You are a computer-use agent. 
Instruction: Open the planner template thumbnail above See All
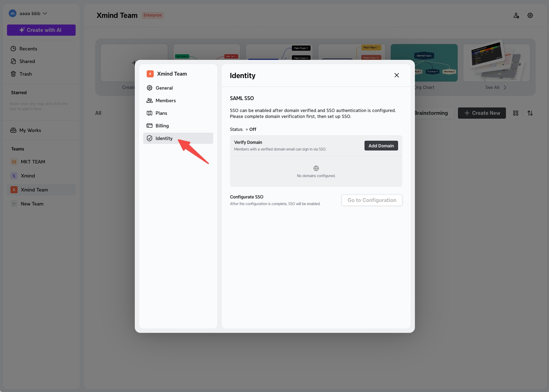(496, 63)
